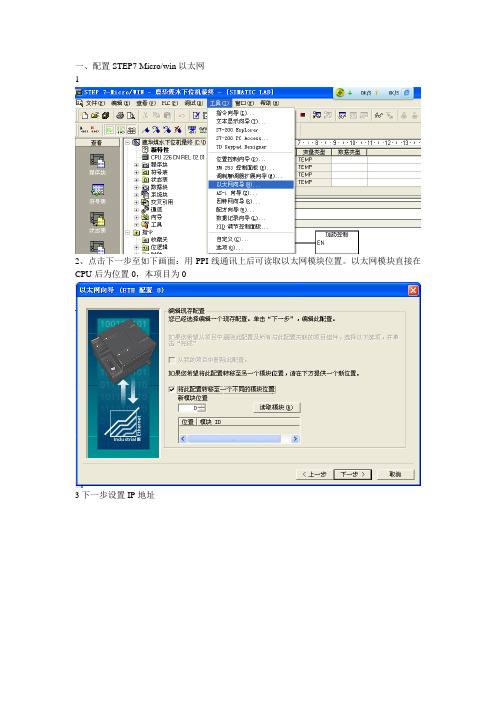Open 程序块 (Program Block) in the 查看 bar
The height and width of the screenshot is (702, 496).
click(x=97, y=164)
